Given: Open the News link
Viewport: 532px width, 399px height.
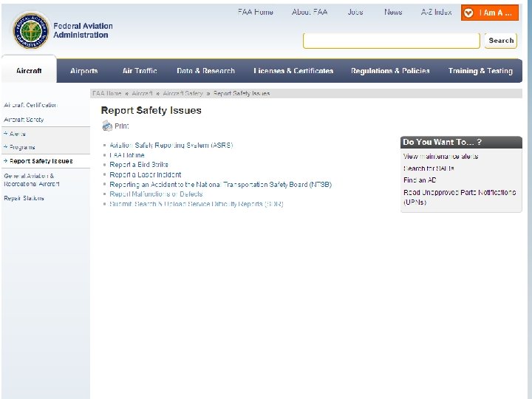Looking at the screenshot, I should 393,13.
